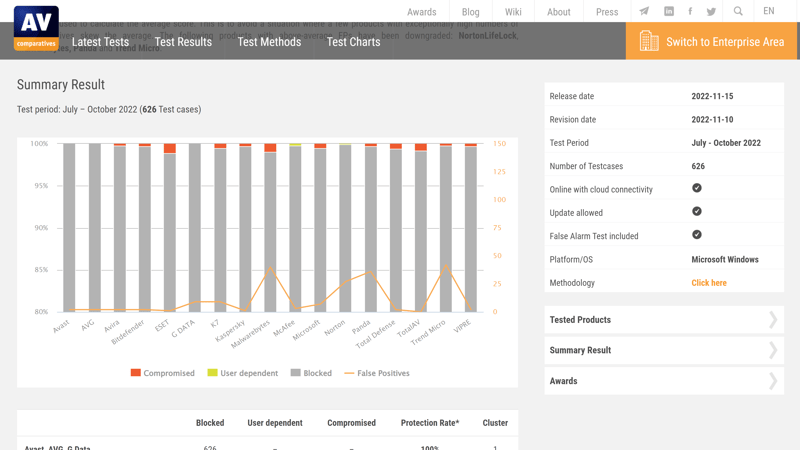Expand the Tested Products section

(664, 320)
